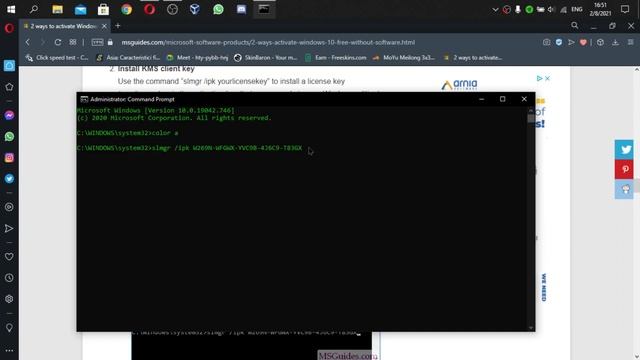Open the sidebar player icon
Screen dimensions: 640x360
pyautogui.click(x=9, y=207)
